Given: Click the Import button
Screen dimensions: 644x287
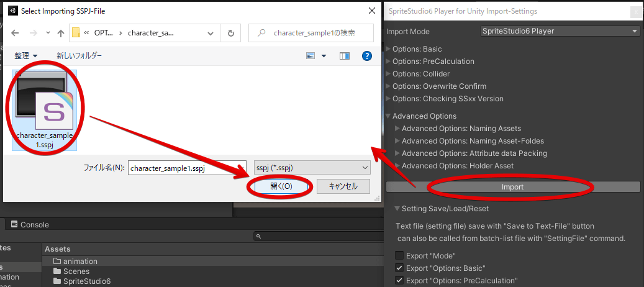Looking at the screenshot, I should (x=513, y=187).
